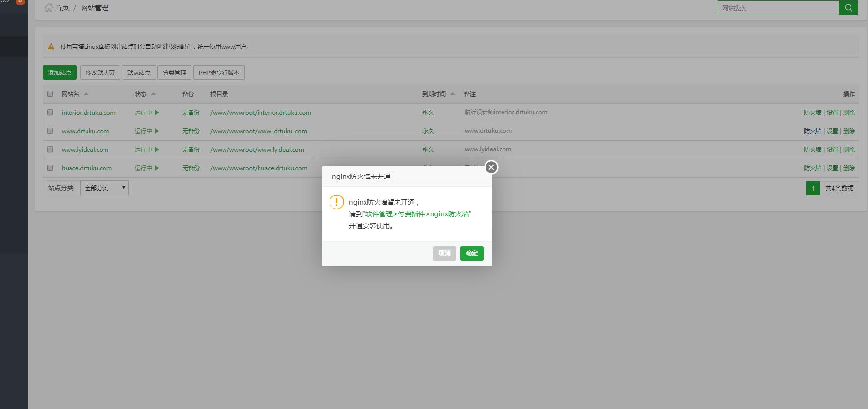Open the www.lyideal.com site name link
Image resolution: width=868 pixels, height=409 pixels.
[x=85, y=149]
